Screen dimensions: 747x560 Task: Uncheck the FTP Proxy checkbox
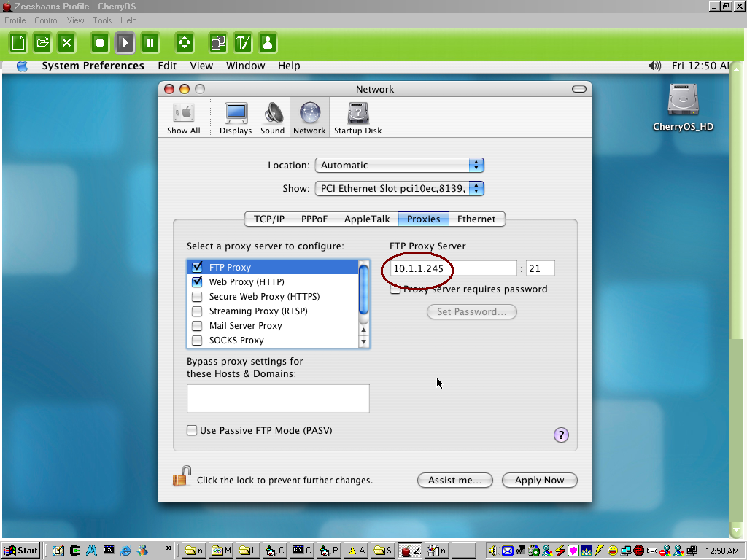pos(197,267)
